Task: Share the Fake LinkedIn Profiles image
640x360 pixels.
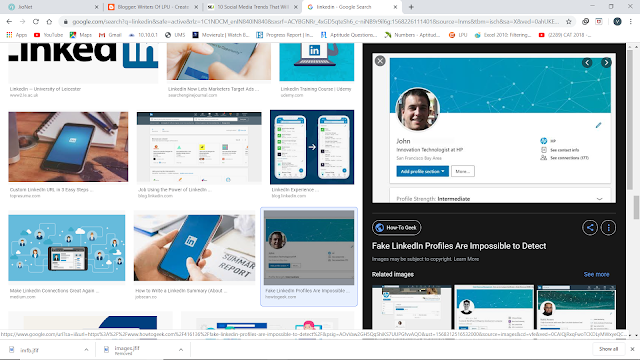Action: click(x=590, y=227)
